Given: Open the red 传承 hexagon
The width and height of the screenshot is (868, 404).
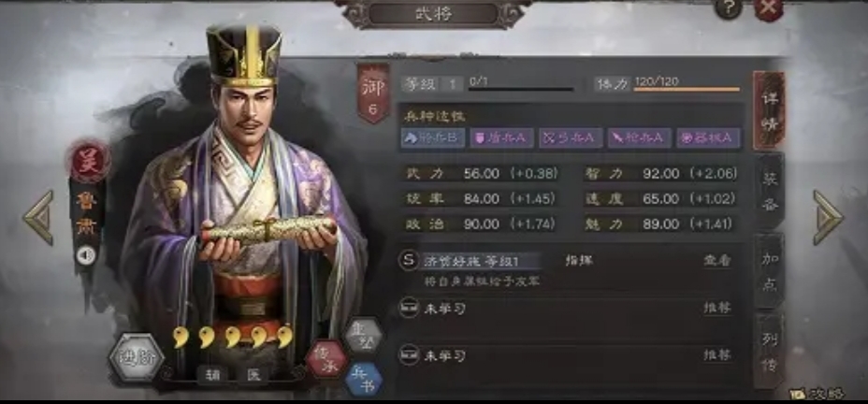Looking at the screenshot, I should [x=326, y=360].
